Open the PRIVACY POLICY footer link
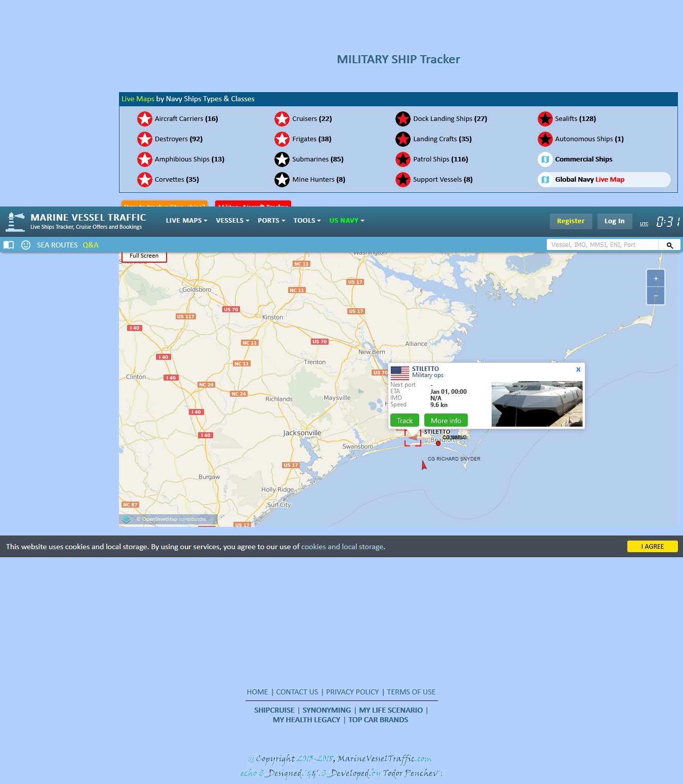This screenshot has height=784, width=683. tap(352, 692)
